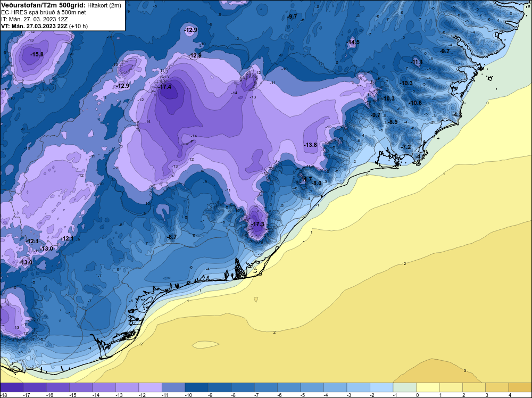Click the -8.5 temperature label
The width and height of the screenshot is (532, 398).
(x=393, y=122)
